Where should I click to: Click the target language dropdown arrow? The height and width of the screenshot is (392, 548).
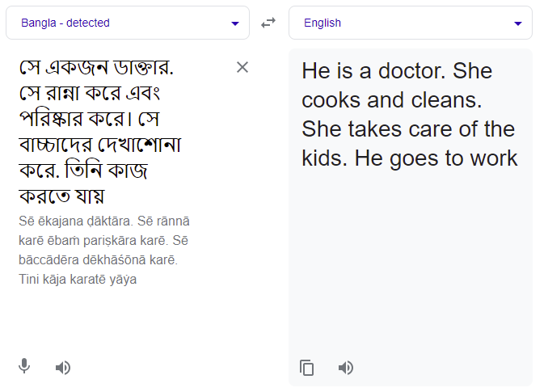coord(518,23)
